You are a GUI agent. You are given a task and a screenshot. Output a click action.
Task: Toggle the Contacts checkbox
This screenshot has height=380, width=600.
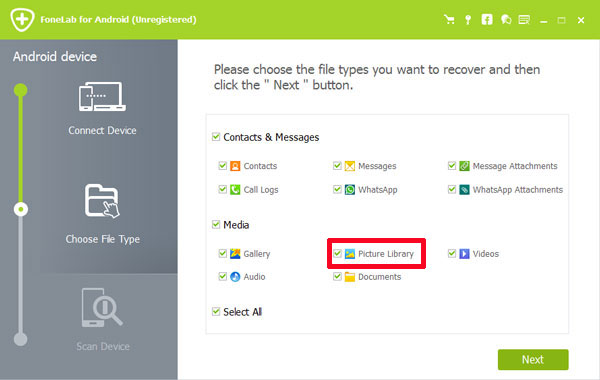[222, 165]
